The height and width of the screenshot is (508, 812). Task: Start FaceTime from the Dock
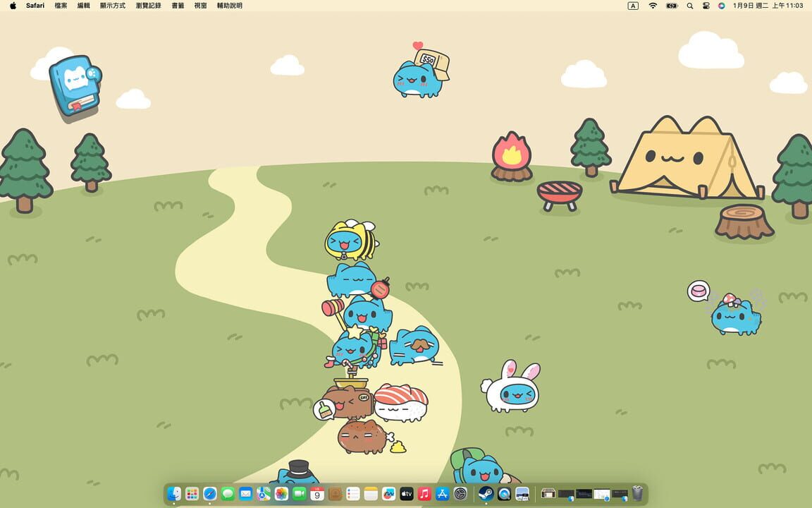coord(300,494)
